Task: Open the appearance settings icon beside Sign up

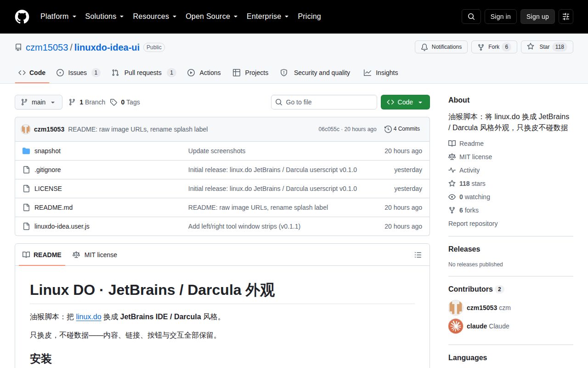Action: (x=566, y=17)
